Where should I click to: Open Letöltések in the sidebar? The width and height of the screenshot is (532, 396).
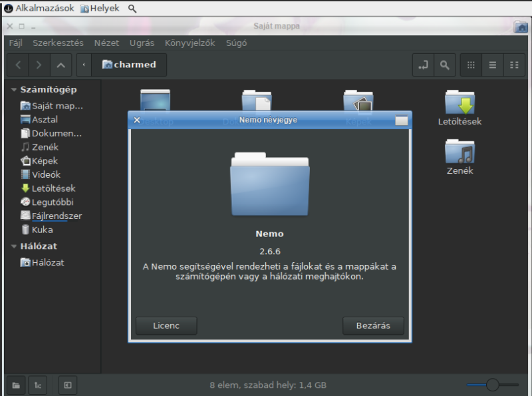point(48,188)
